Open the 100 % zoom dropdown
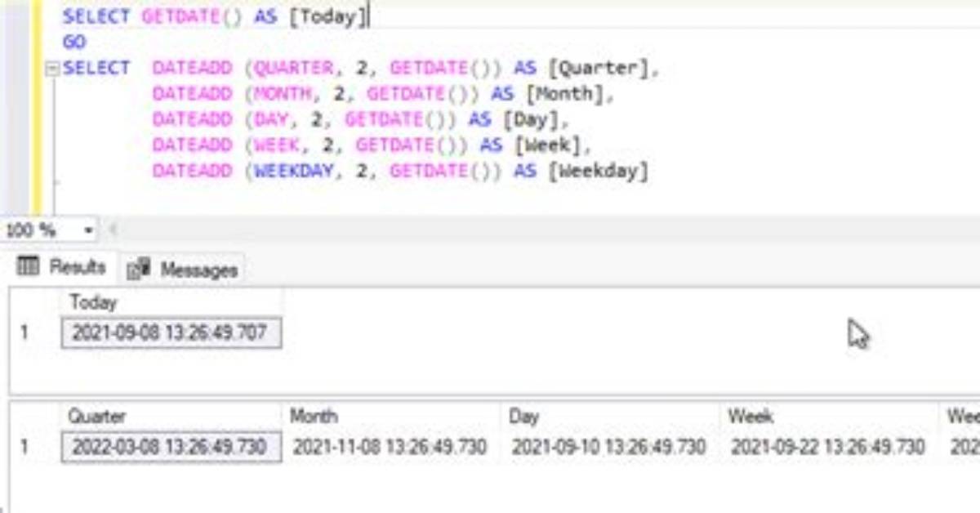This screenshot has width=980, height=513. [88, 231]
